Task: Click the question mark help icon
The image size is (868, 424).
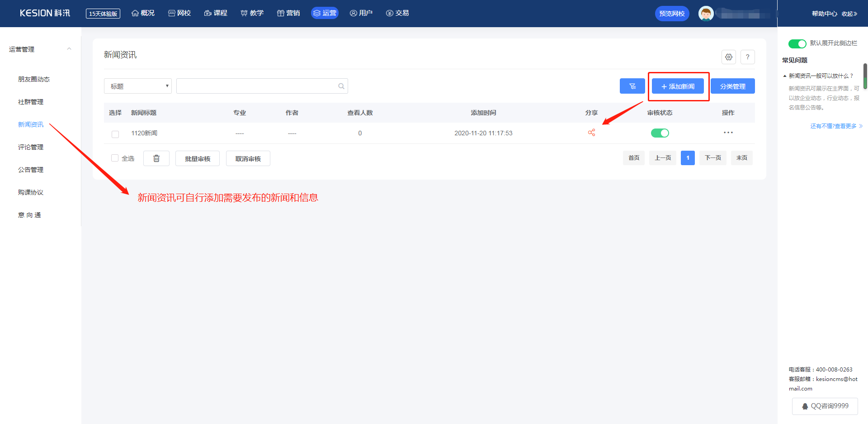Action: tap(747, 57)
